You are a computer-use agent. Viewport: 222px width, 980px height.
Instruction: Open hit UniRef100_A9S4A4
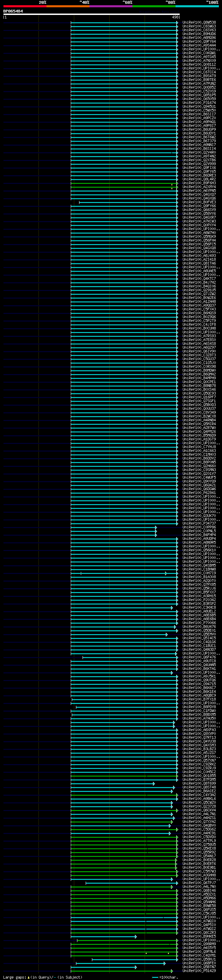tap(199, 45)
